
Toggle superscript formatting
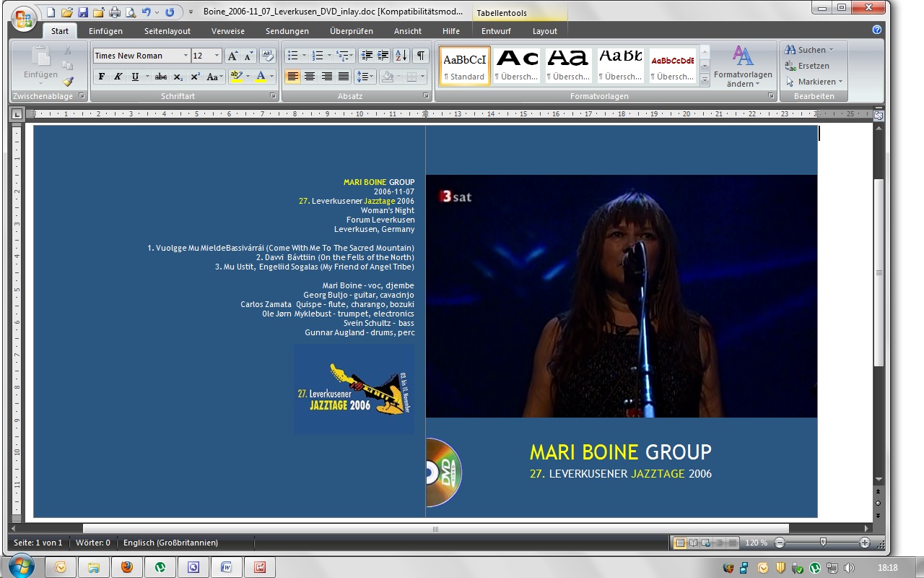pos(195,77)
